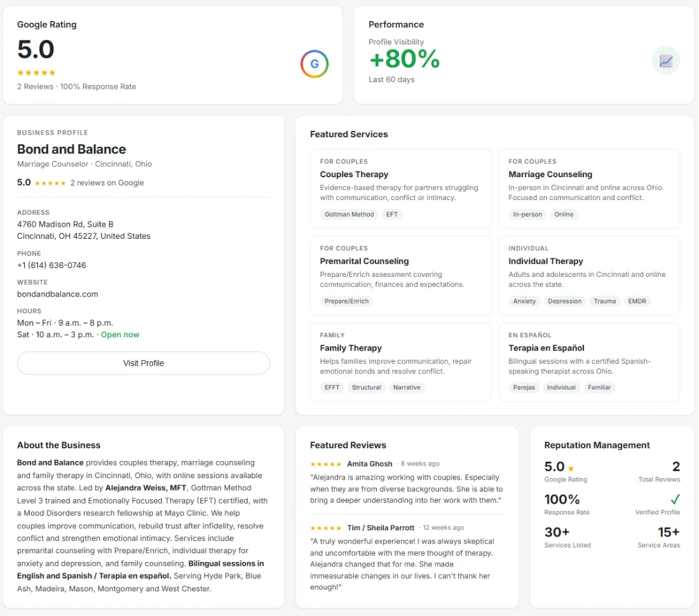
Task: Click the star rating under Google Rating 5.0
Action: (x=36, y=72)
